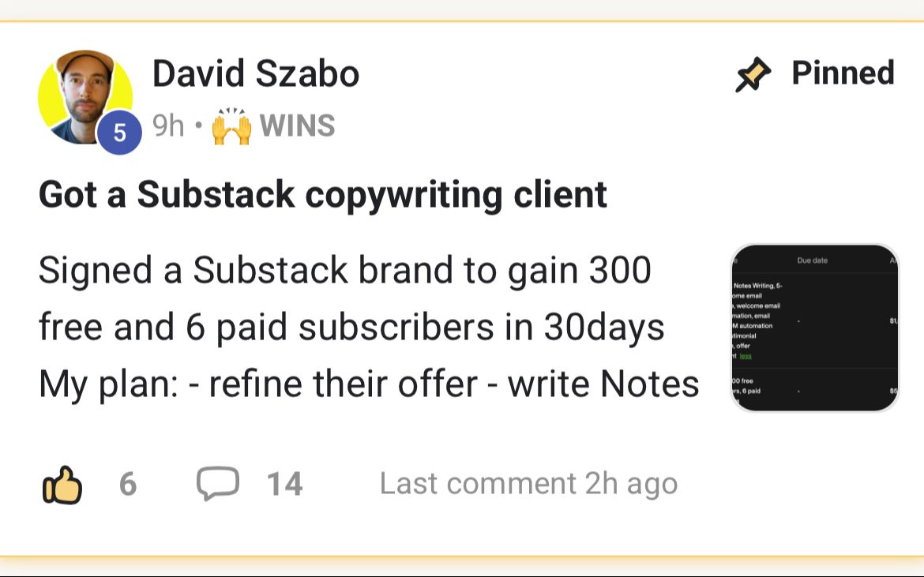Click the thumbs up like icon
This screenshot has width=924, height=577.
click(x=62, y=484)
